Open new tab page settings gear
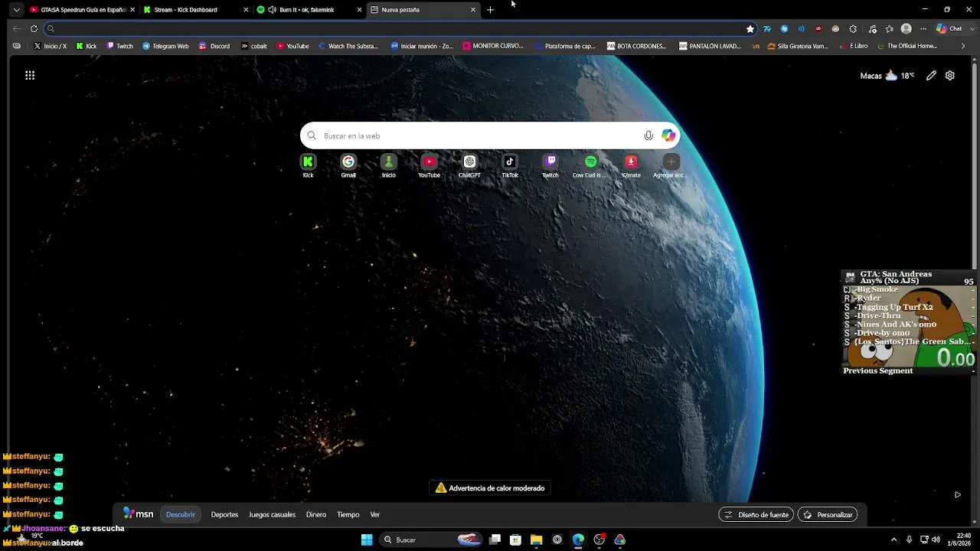 [950, 76]
